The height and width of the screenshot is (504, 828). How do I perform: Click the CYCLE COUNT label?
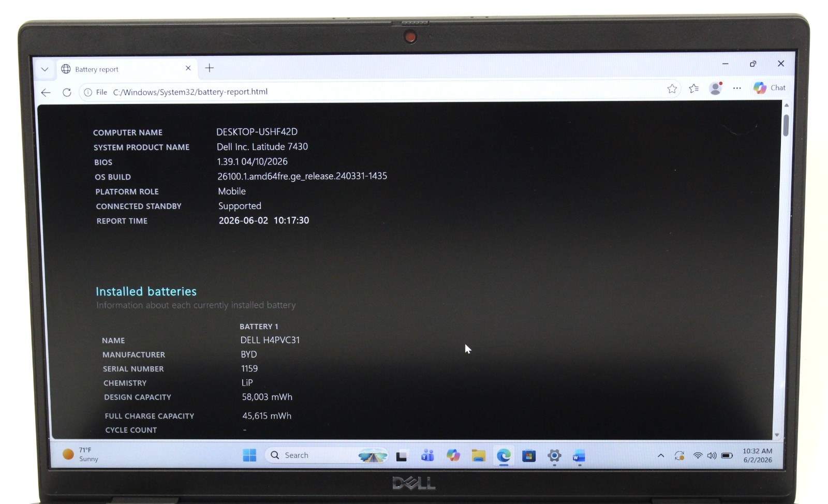[x=131, y=430]
